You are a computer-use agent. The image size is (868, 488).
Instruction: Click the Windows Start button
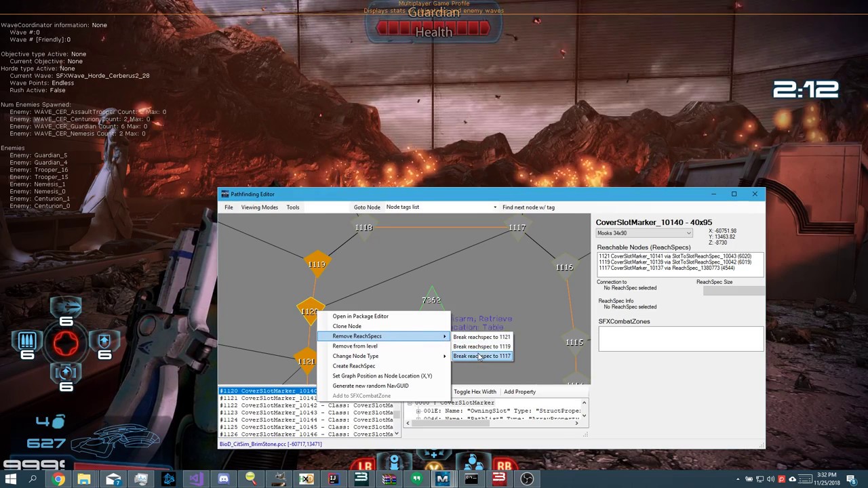point(11,479)
